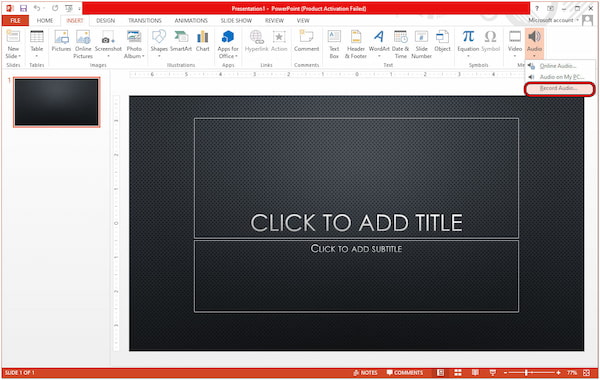600x380 pixels.
Task: Open the FILE tab
Action: (x=15, y=20)
